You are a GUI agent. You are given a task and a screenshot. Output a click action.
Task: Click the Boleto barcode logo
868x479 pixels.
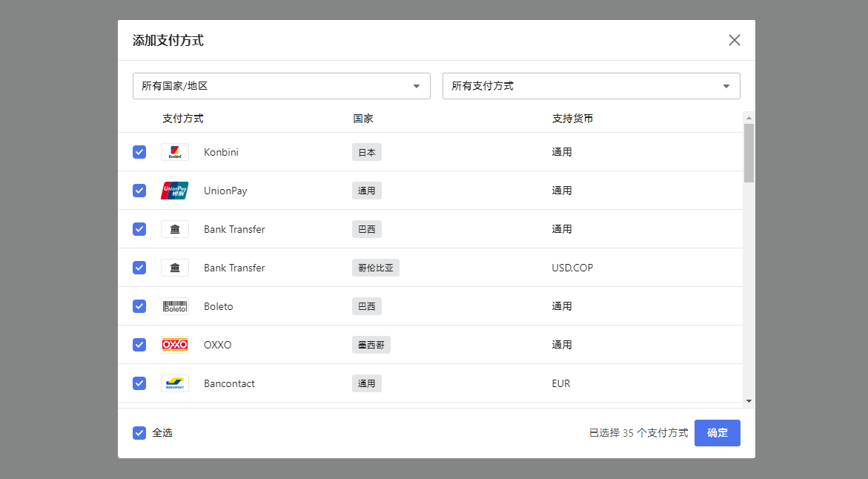click(175, 306)
